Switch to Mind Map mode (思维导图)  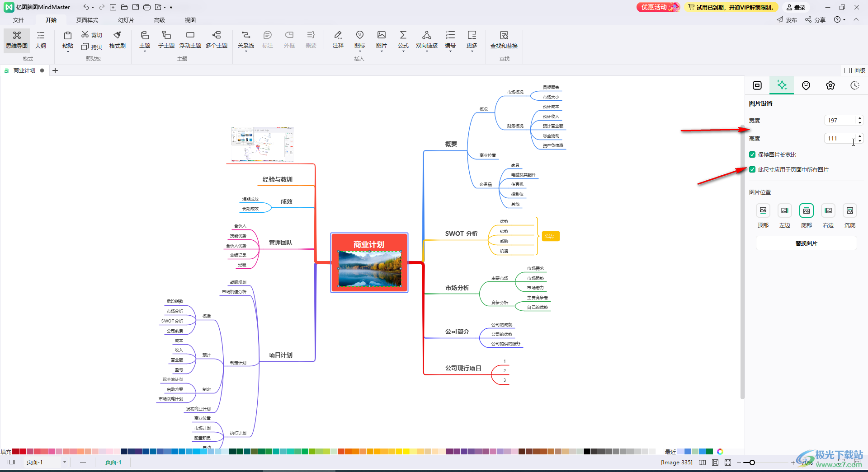(17, 40)
